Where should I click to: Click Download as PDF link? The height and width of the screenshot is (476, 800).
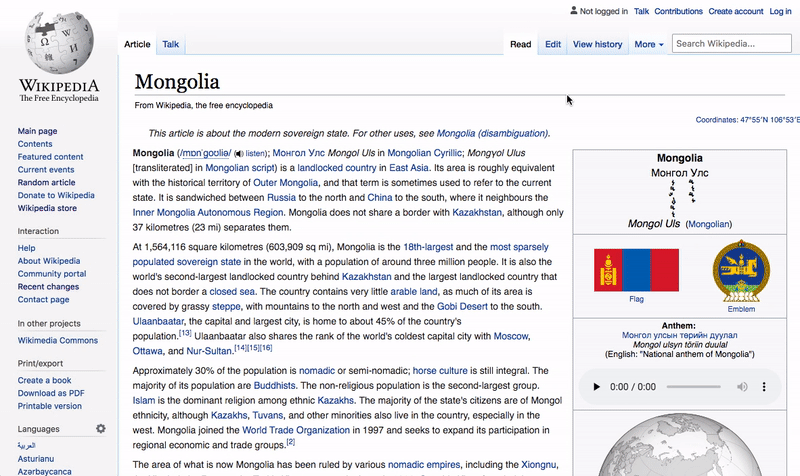point(51,393)
